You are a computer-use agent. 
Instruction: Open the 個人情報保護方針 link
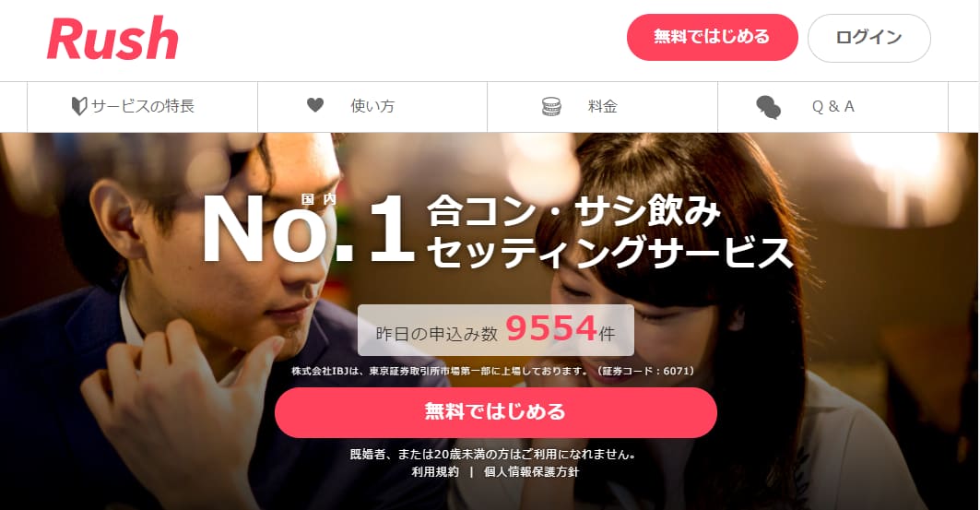(531, 472)
